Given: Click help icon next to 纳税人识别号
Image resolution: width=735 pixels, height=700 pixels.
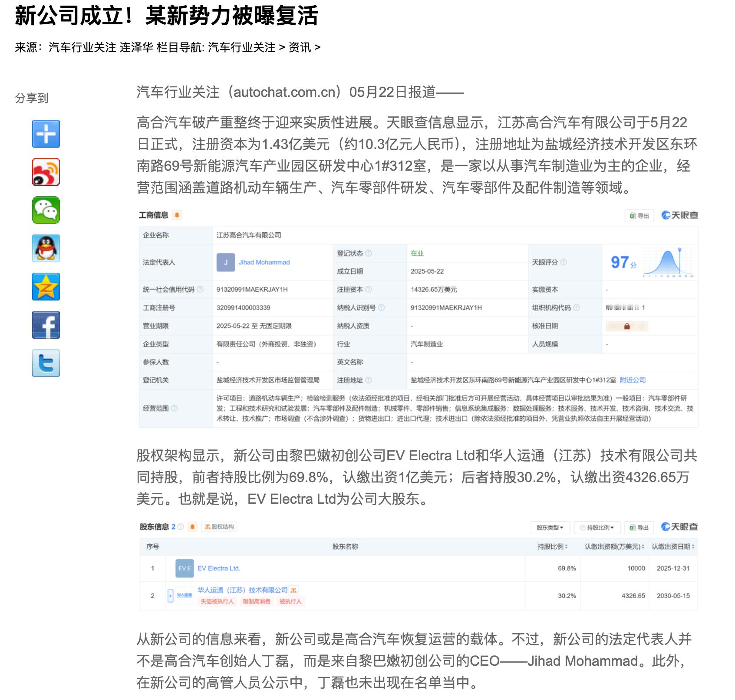Looking at the screenshot, I should coord(381,307).
